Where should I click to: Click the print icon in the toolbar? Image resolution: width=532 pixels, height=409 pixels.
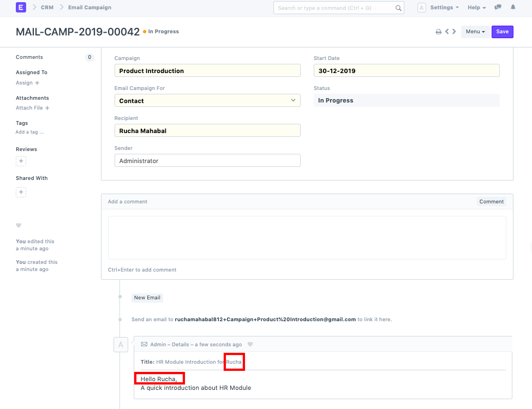[x=438, y=32]
